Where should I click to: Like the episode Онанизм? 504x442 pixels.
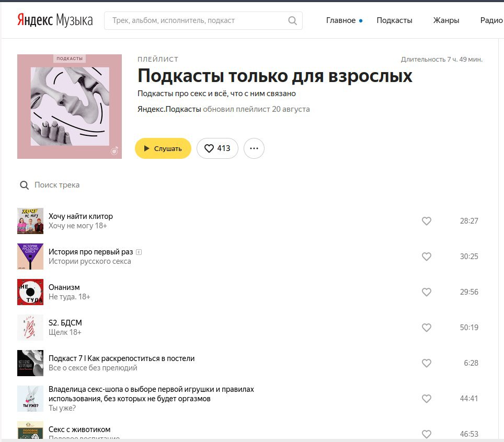pyautogui.click(x=427, y=292)
